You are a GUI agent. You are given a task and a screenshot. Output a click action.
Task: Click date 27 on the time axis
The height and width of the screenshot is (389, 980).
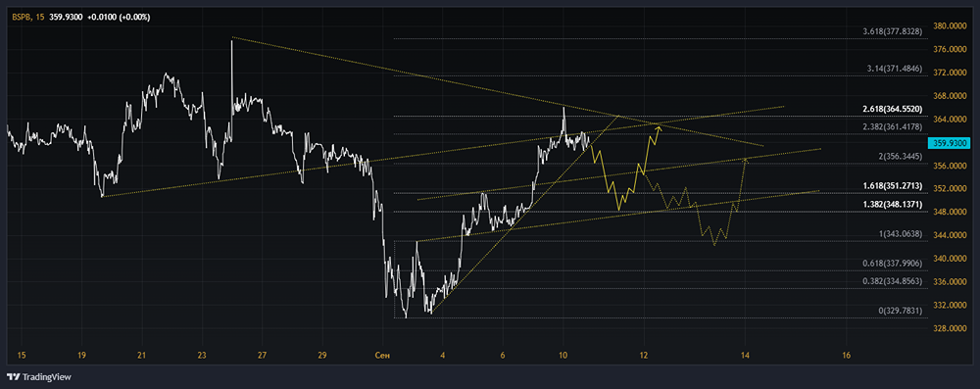[x=262, y=356]
